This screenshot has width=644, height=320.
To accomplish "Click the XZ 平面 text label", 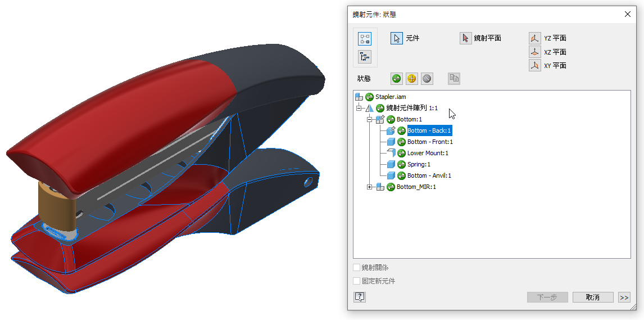I will [555, 52].
